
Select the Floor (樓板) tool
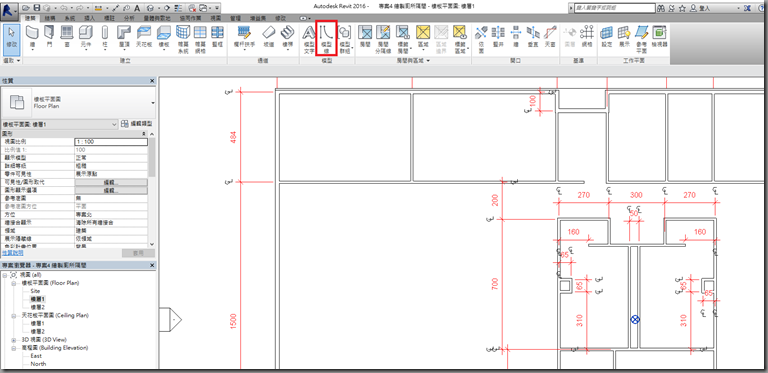[x=164, y=38]
